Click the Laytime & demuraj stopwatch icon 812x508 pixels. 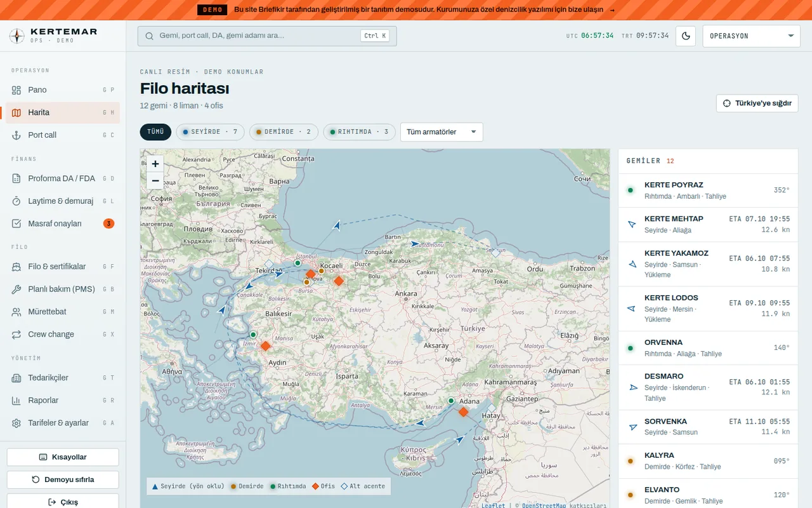[16, 201]
